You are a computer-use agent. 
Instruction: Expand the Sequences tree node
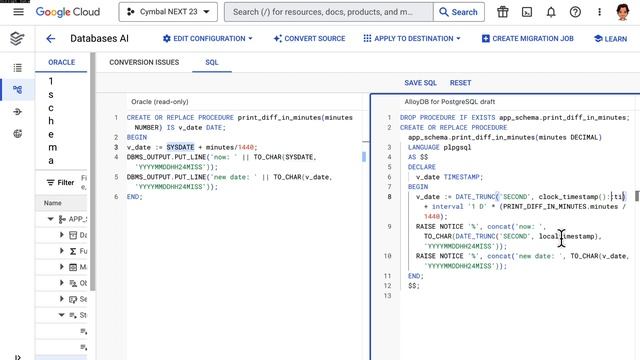click(x=62, y=299)
